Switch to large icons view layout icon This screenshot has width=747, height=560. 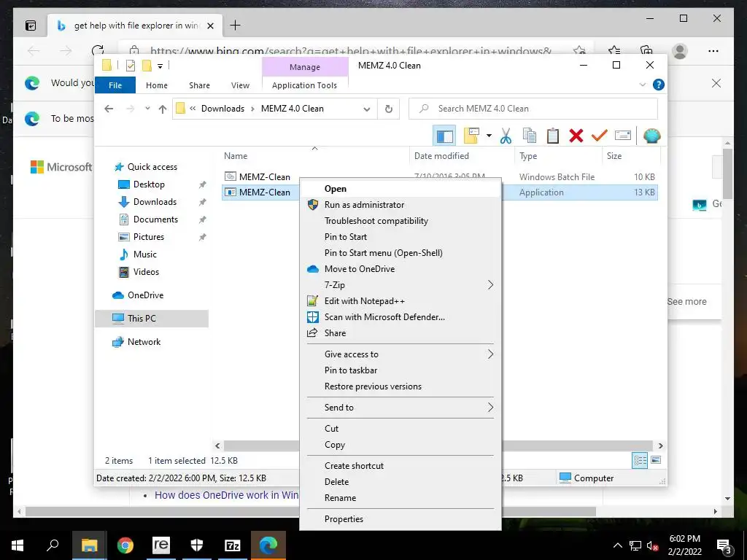pos(656,460)
